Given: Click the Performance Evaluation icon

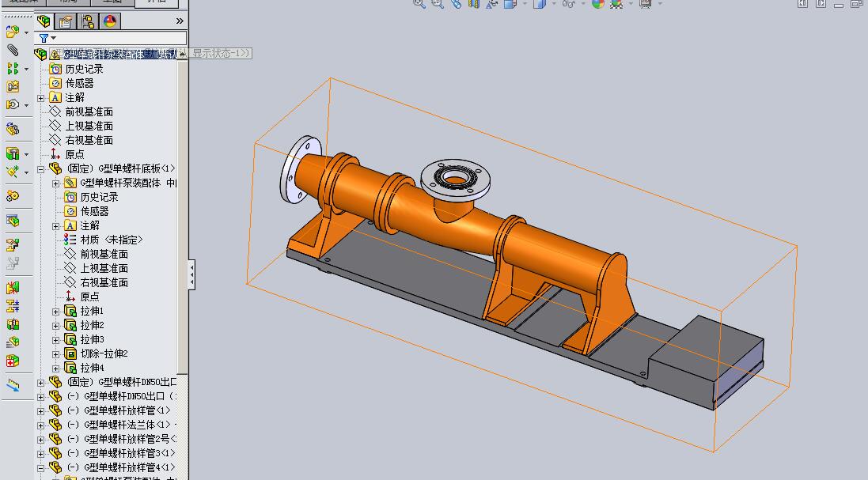Looking at the screenshot, I should pyautogui.click(x=12, y=361).
